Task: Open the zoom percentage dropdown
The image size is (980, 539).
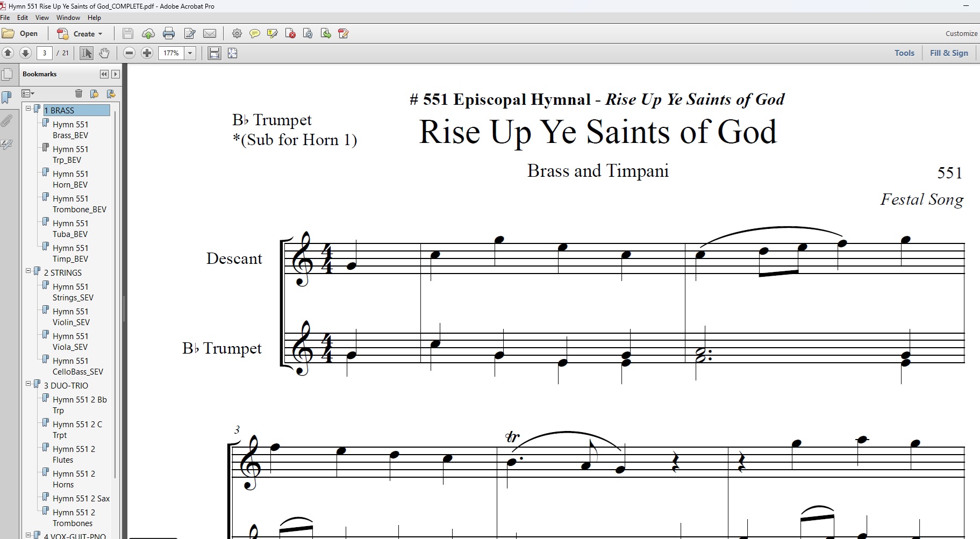Action: coord(190,53)
